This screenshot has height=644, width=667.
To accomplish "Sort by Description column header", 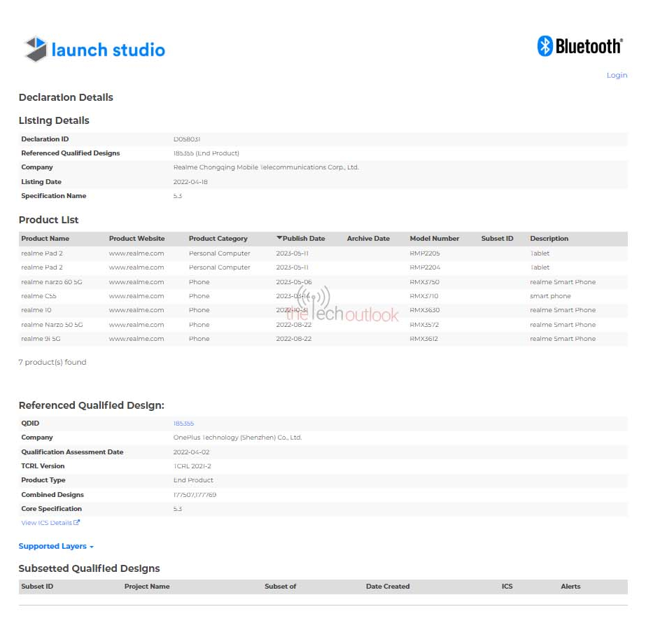I will 549,239.
